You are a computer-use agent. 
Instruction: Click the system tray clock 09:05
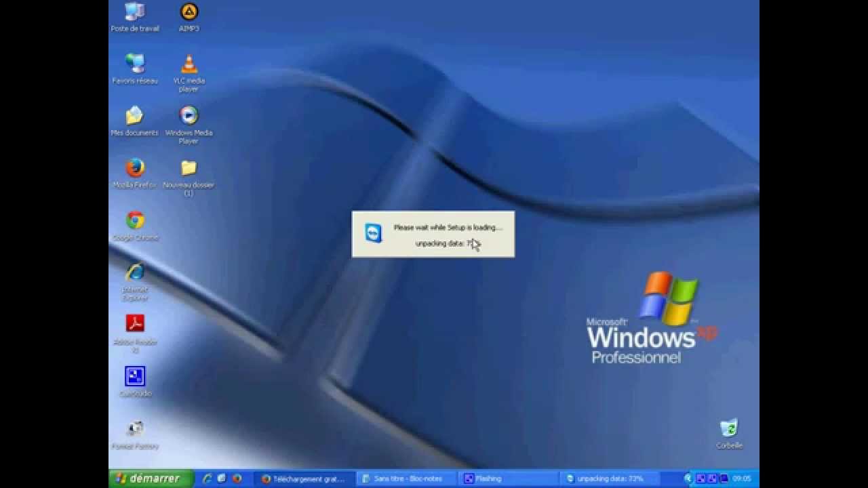742,479
